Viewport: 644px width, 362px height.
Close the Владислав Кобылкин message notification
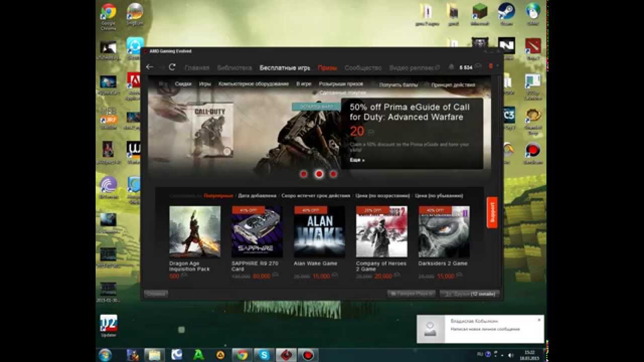(539, 320)
